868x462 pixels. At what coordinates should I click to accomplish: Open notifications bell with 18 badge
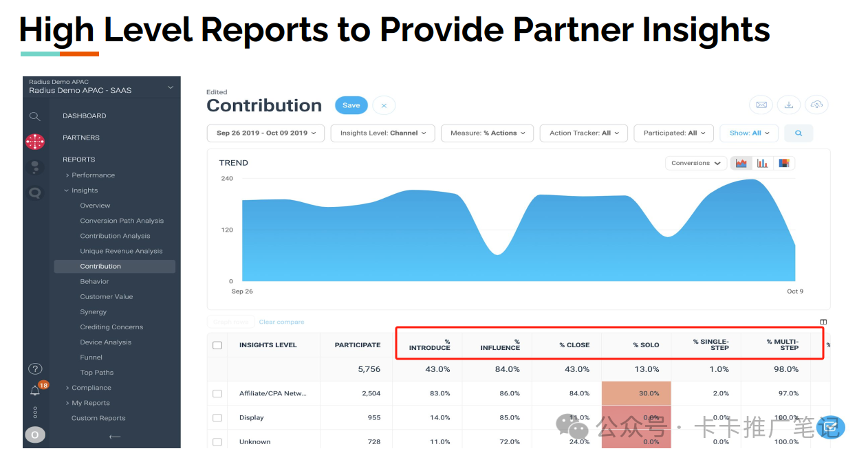tap(35, 390)
